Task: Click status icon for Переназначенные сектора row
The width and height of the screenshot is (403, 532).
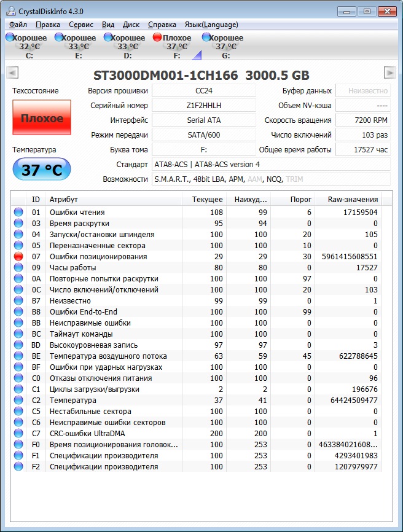Action: click(18, 245)
